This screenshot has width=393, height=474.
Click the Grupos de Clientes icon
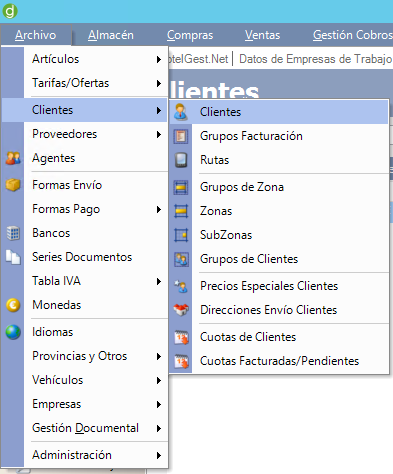click(x=181, y=259)
